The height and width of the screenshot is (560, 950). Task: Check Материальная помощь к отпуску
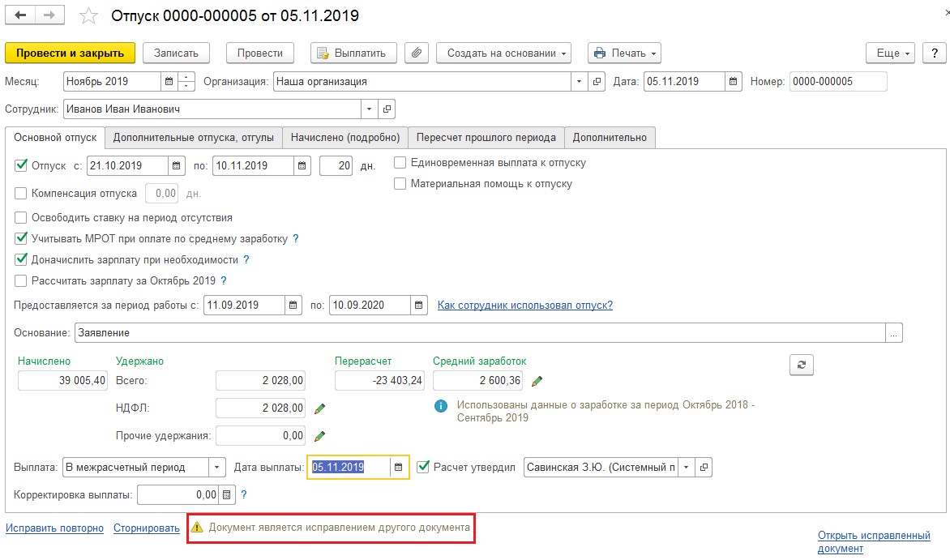click(x=400, y=184)
